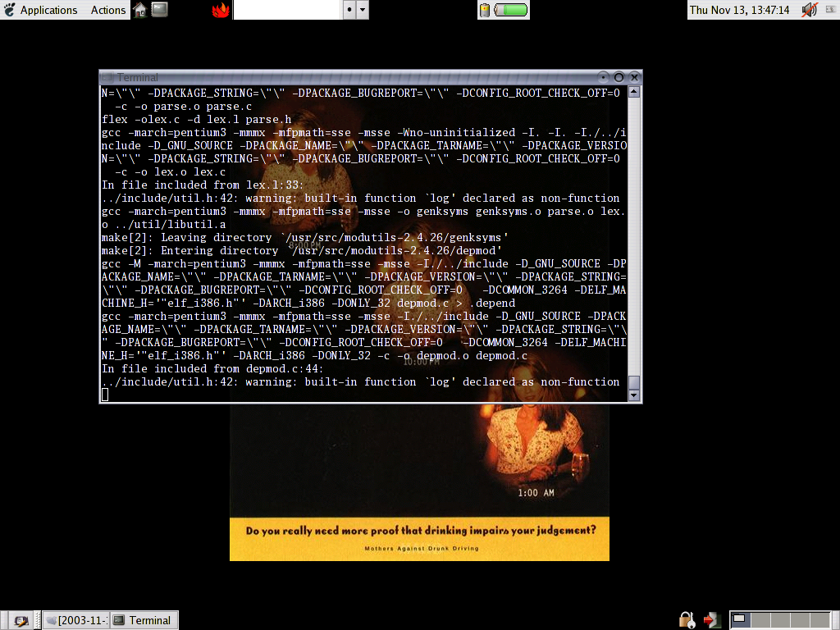Click the home folder launcher icon

(x=140, y=10)
